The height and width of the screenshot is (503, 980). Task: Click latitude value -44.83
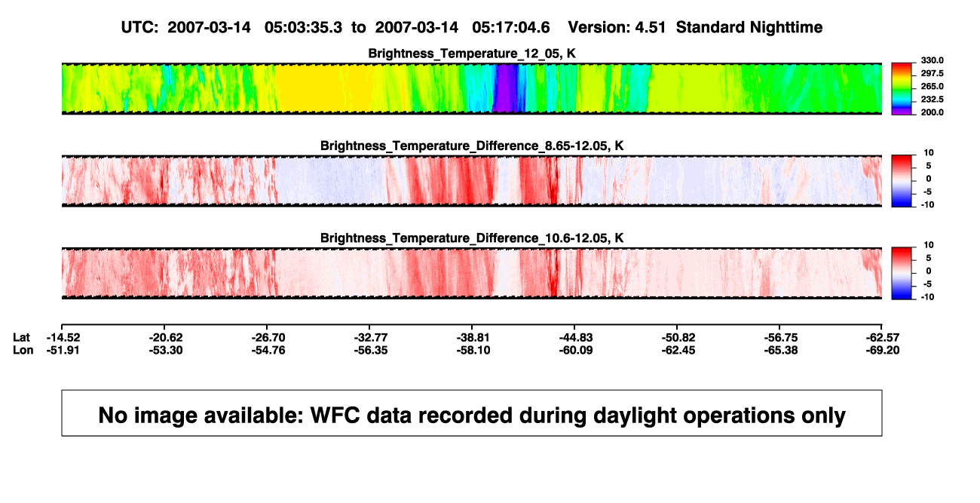click(x=576, y=338)
